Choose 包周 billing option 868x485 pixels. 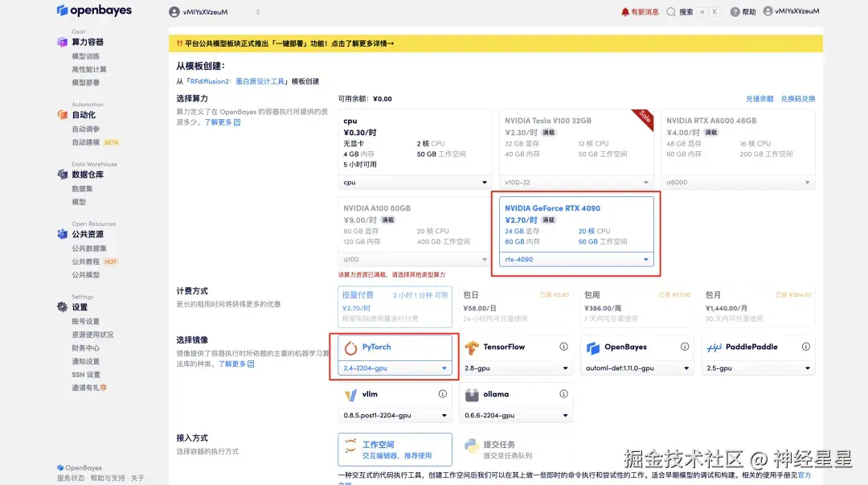click(x=637, y=306)
